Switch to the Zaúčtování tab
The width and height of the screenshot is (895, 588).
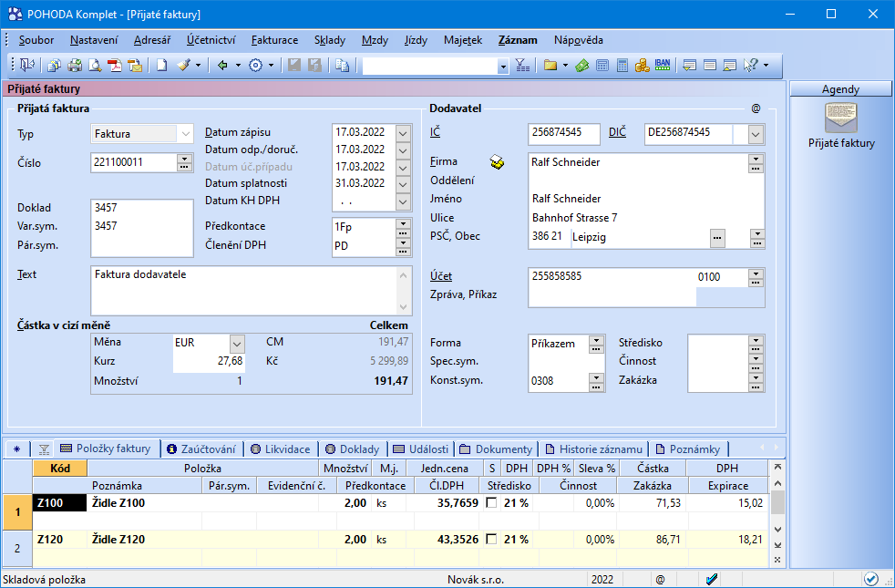pyautogui.click(x=201, y=449)
